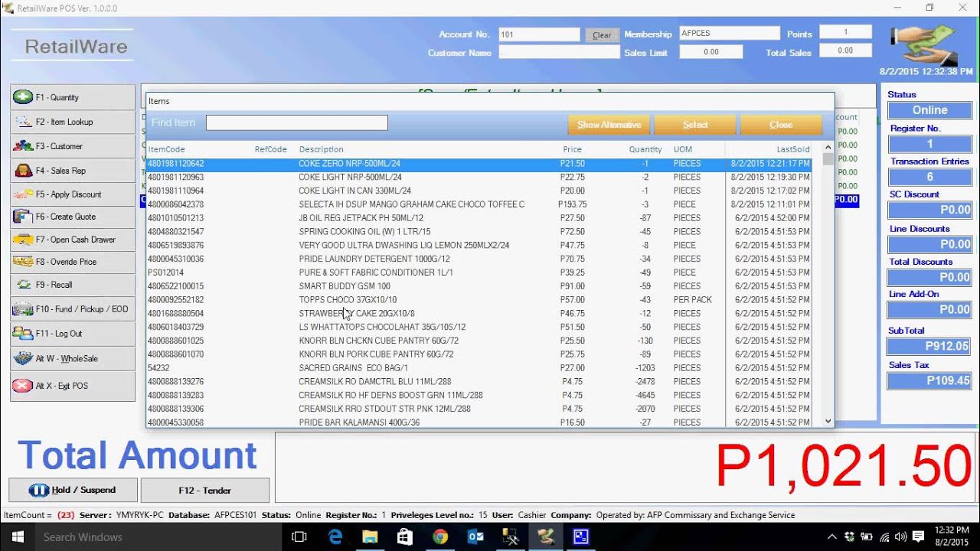The image size is (980, 551).
Task: Sort by the Price column header
Action: point(572,149)
